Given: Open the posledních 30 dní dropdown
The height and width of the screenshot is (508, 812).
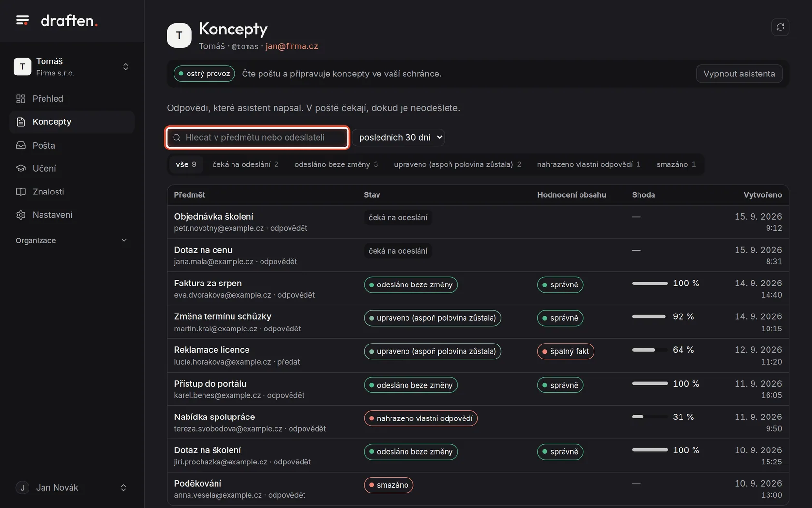Looking at the screenshot, I should click(x=398, y=137).
